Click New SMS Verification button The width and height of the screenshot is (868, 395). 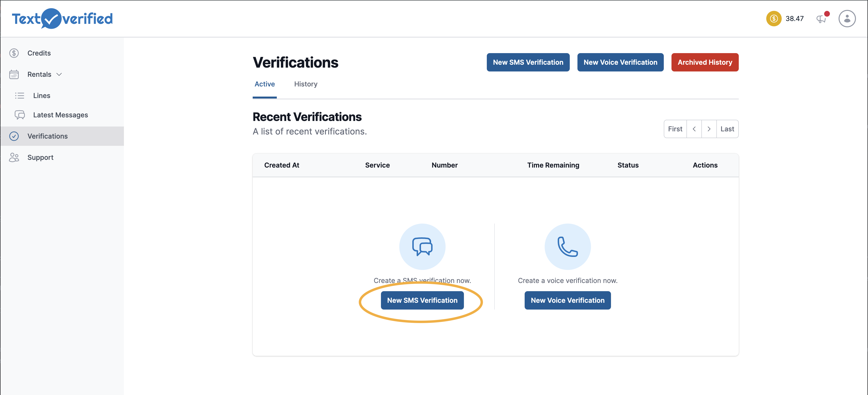click(422, 300)
